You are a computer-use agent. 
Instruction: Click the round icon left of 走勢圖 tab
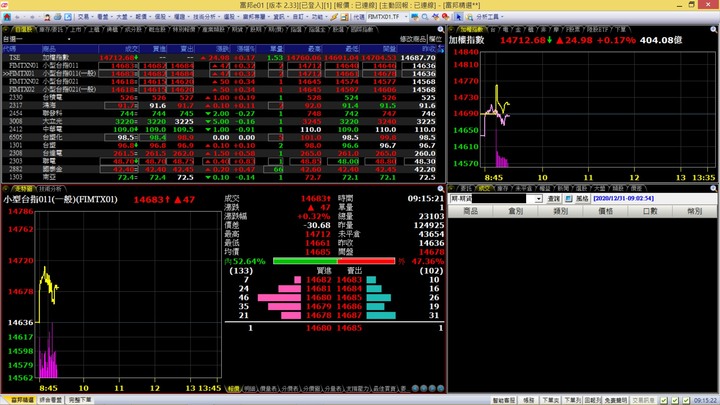6,189
